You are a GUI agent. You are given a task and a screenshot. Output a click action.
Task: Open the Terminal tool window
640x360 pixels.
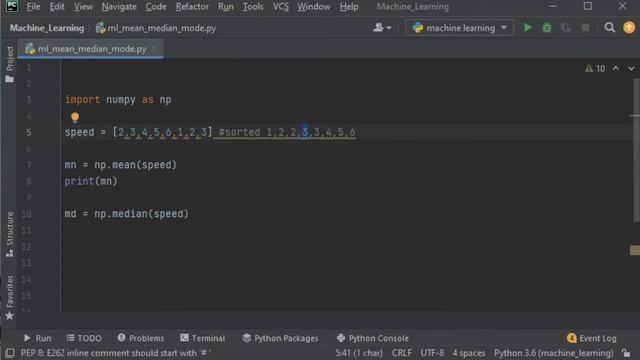(202, 338)
